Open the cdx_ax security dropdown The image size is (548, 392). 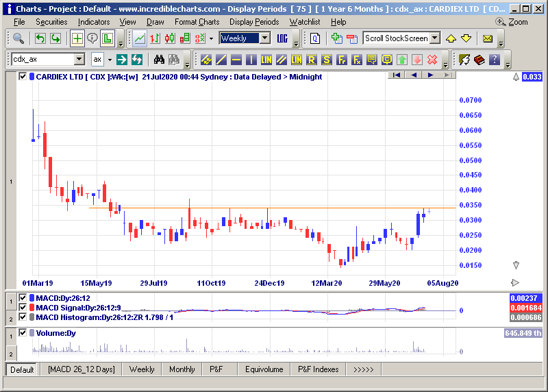coord(79,59)
